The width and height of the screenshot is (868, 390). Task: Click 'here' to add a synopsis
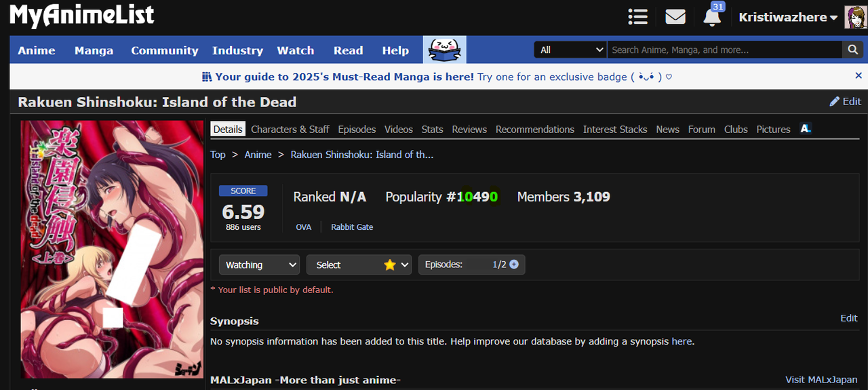pyautogui.click(x=682, y=341)
